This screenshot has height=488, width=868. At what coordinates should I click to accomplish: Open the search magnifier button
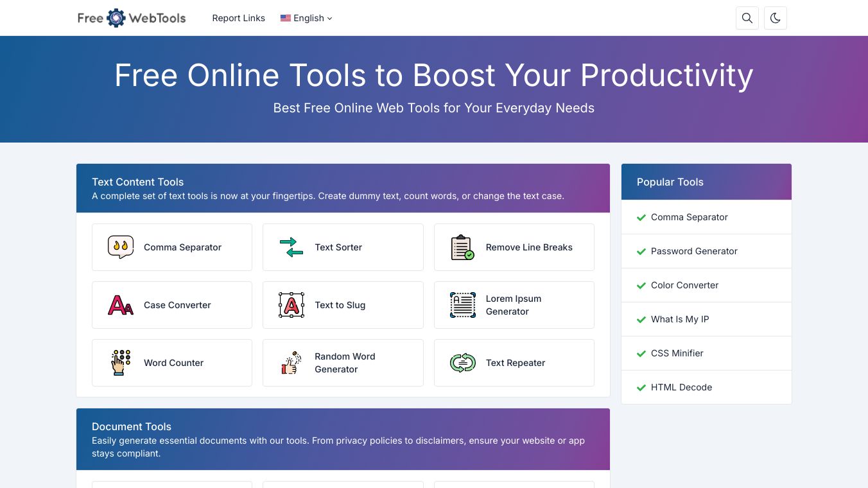click(747, 18)
